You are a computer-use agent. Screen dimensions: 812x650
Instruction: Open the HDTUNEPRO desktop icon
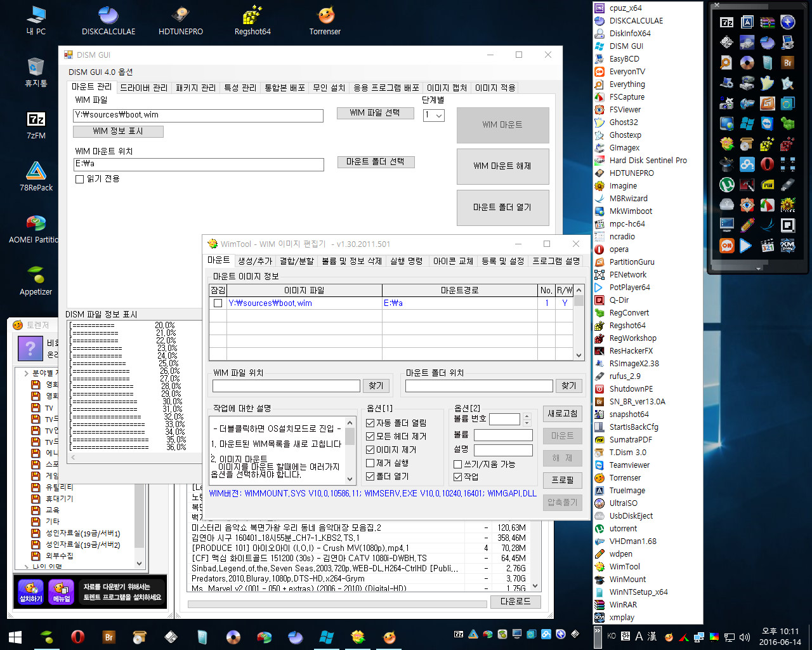pos(181,20)
